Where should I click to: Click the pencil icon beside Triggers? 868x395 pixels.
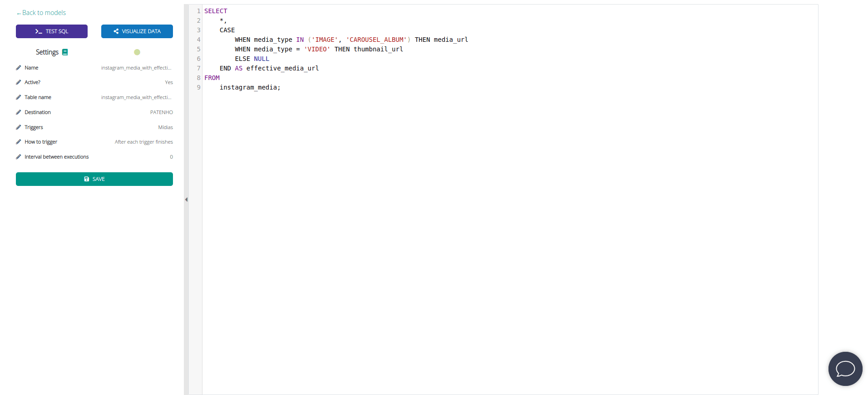[19, 127]
